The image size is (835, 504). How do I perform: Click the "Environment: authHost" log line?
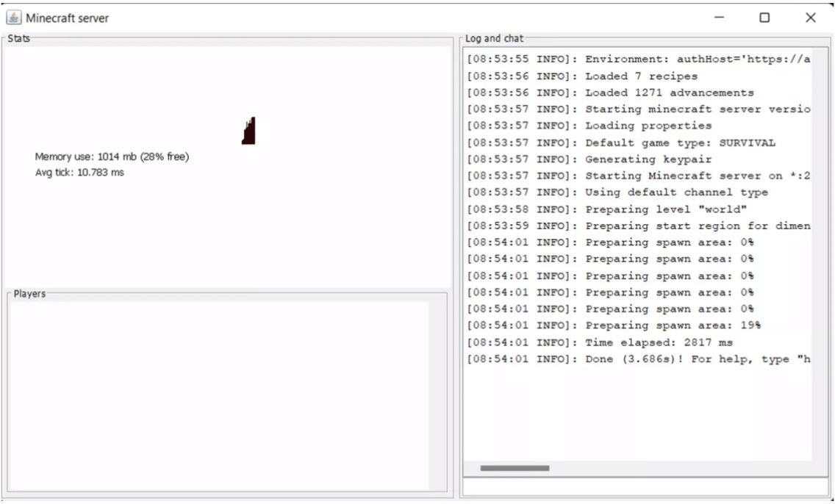pos(639,59)
